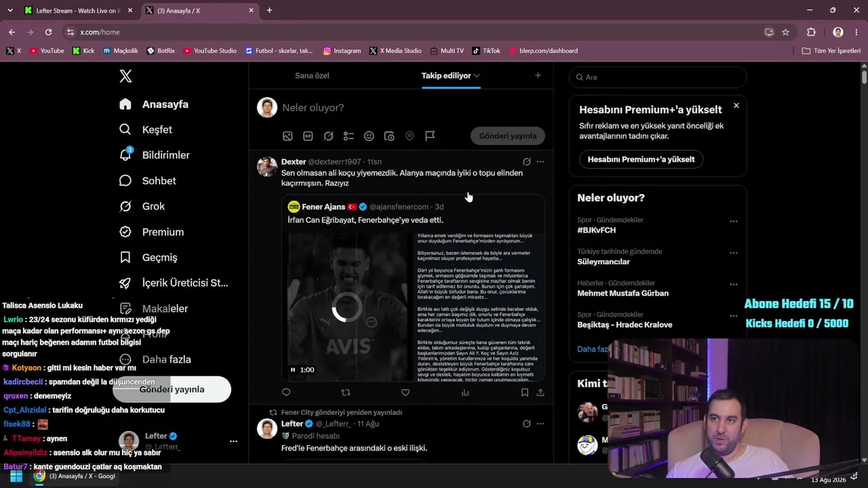Click Gönderi yayınla in the left sidebar
Screen dimensions: 868x488
(172, 390)
